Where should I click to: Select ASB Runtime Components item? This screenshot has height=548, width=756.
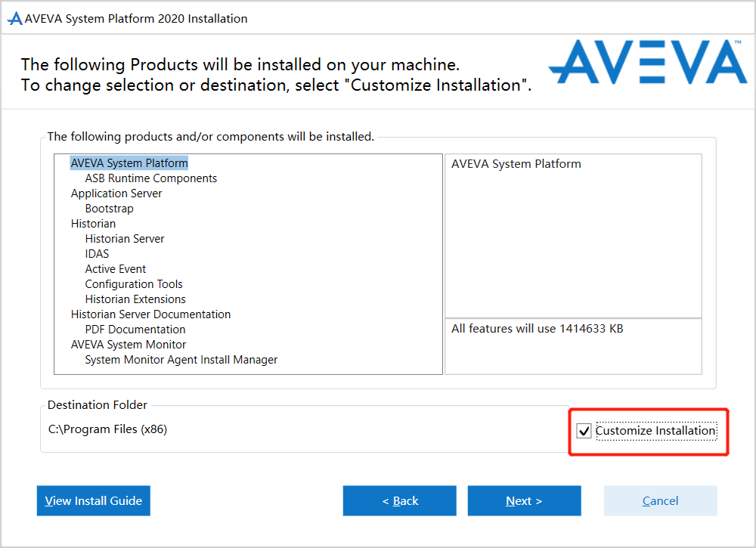pos(151,178)
